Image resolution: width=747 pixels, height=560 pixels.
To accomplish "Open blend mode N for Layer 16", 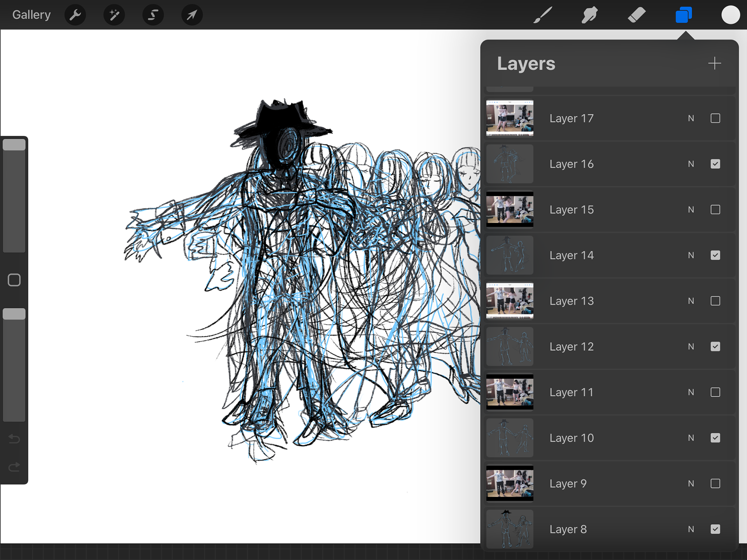I will pos(691,164).
